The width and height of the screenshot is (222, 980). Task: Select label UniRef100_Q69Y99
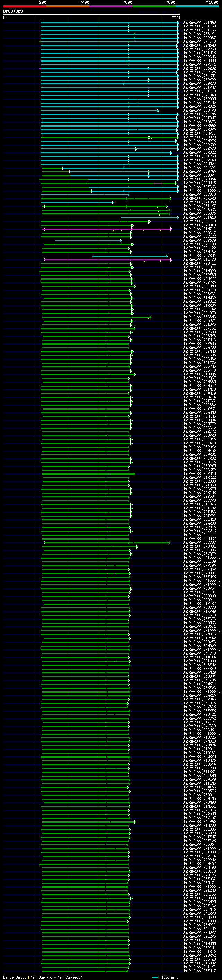point(199,80)
